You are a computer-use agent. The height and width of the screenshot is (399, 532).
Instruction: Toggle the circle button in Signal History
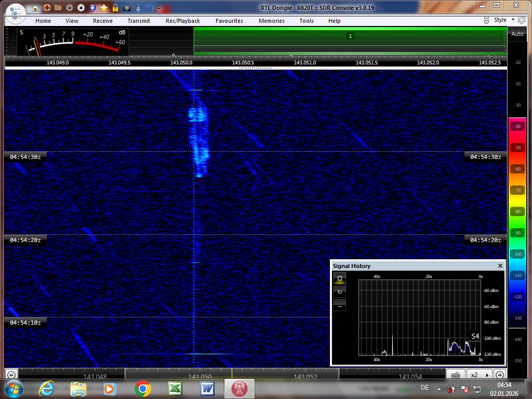tap(340, 278)
